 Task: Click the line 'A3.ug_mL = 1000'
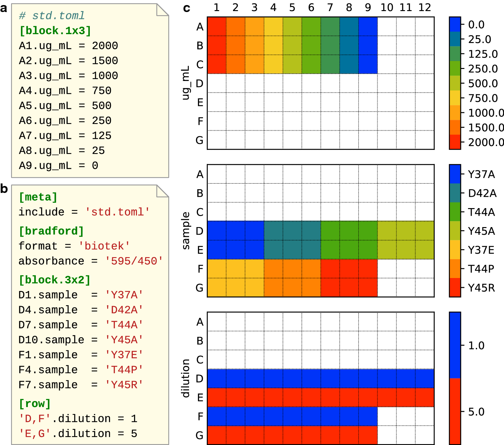[68, 75]
